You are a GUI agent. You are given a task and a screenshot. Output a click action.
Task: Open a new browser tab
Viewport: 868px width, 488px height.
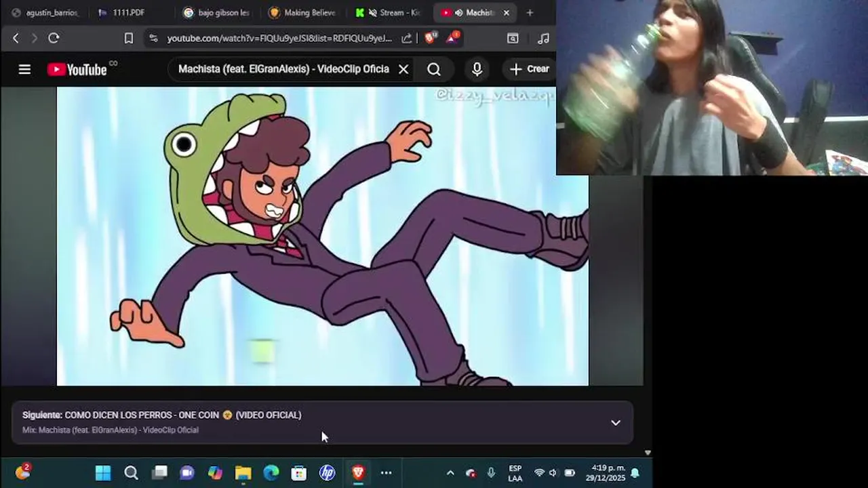pyautogui.click(x=530, y=13)
